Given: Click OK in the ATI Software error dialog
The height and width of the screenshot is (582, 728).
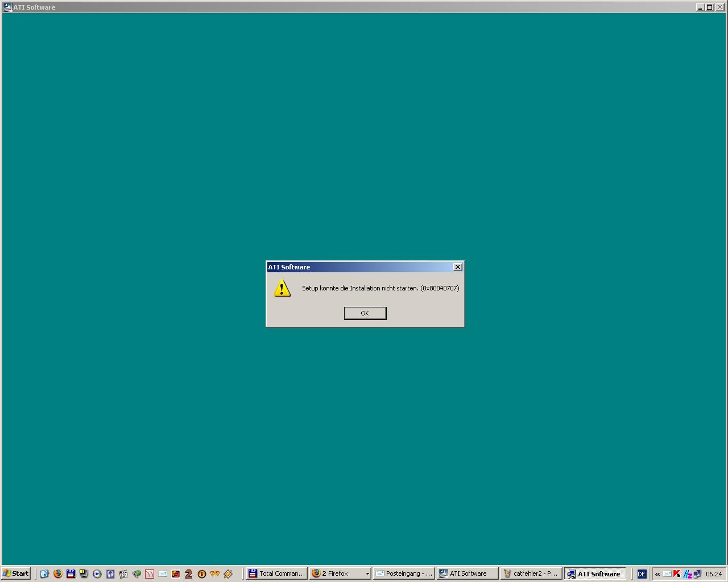Looking at the screenshot, I should (365, 313).
